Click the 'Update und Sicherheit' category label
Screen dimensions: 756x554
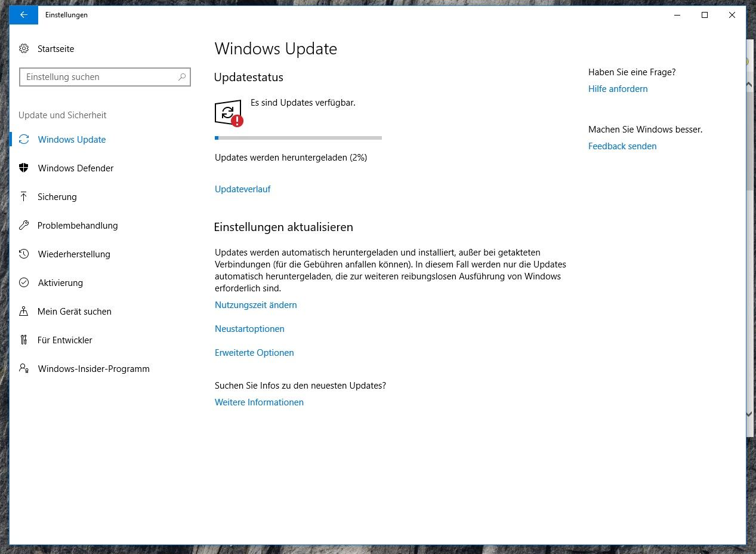point(63,115)
